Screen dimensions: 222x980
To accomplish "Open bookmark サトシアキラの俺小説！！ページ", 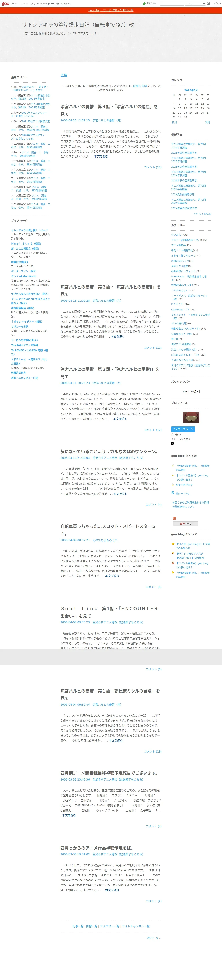I will tap(29, 231).
